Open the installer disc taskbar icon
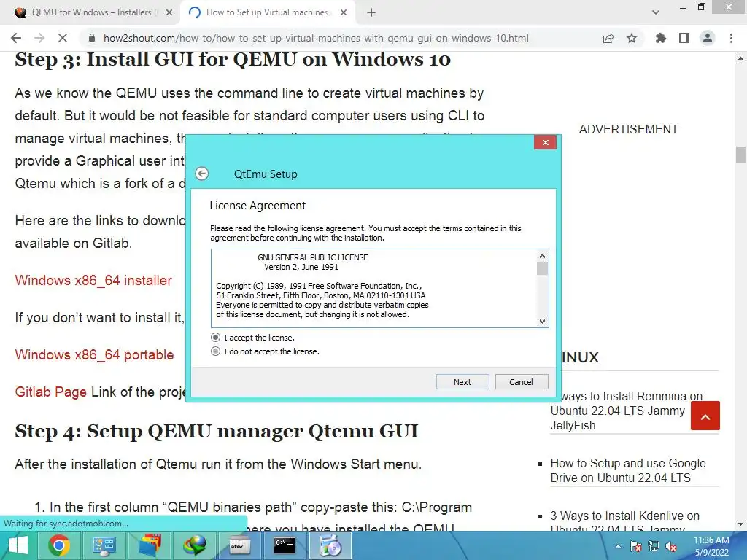The height and width of the screenshot is (560, 747). click(x=330, y=545)
